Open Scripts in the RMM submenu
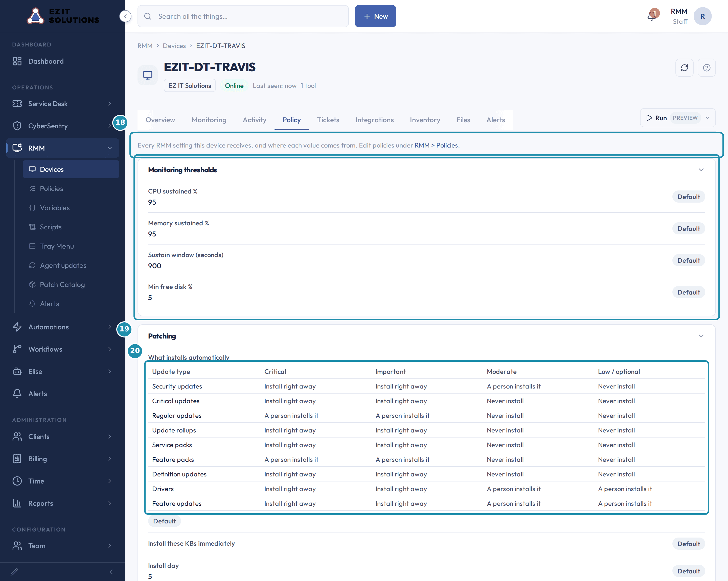Image resolution: width=728 pixels, height=581 pixels. click(x=71, y=227)
